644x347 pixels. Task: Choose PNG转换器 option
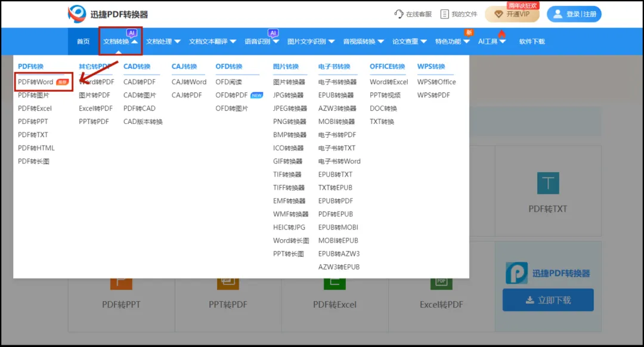click(290, 122)
